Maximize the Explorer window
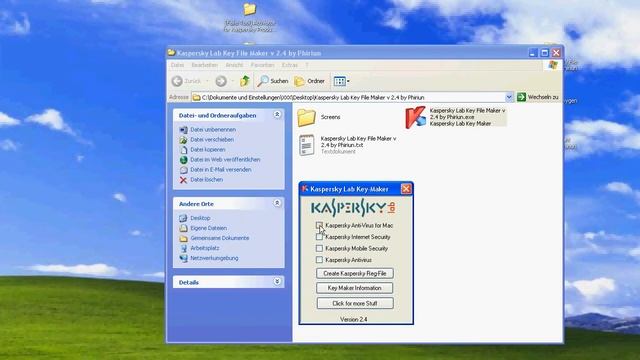 coord(544,53)
